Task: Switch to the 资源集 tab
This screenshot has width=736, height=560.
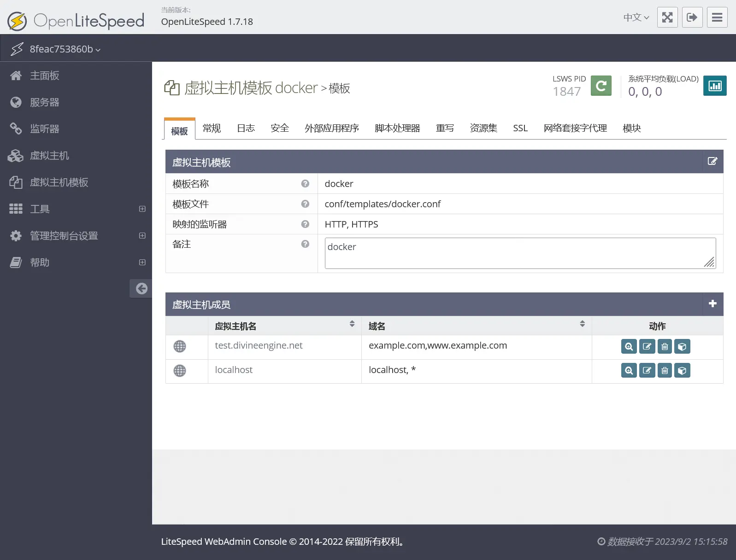Action: coord(483,128)
